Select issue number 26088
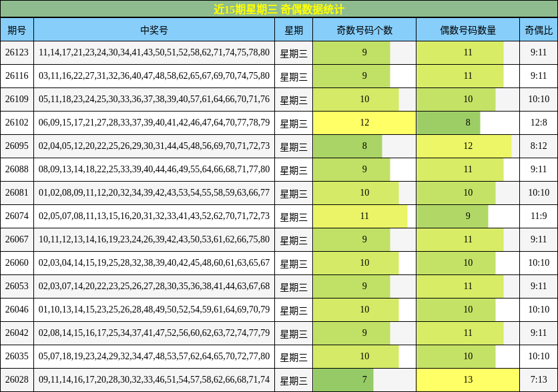 pyautogui.click(x=17, y=170)
